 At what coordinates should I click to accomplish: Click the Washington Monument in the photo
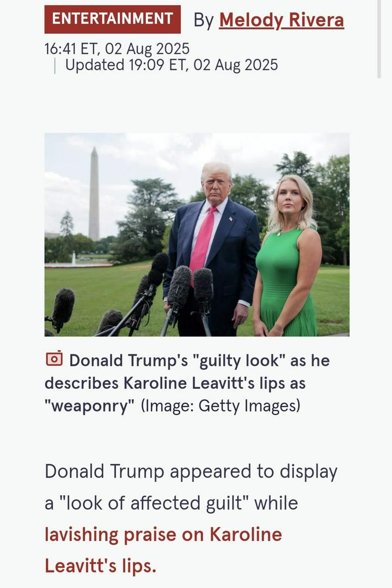(x=94, y=194)
